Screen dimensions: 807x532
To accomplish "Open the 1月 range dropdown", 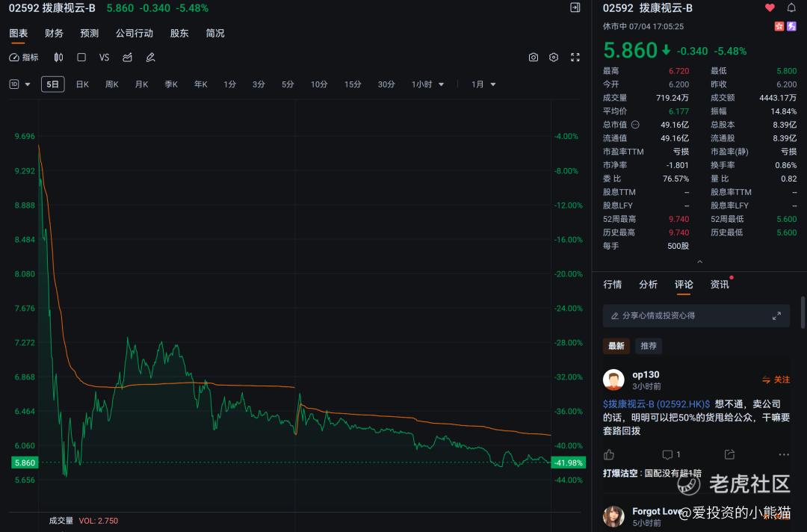I will pyautogui.click(x=483, y=84).
